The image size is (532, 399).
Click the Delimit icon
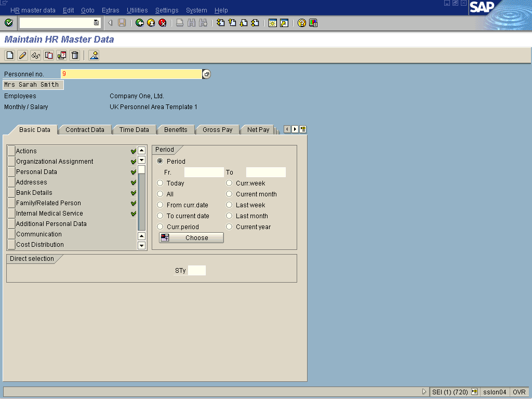[x=62, y=55]
